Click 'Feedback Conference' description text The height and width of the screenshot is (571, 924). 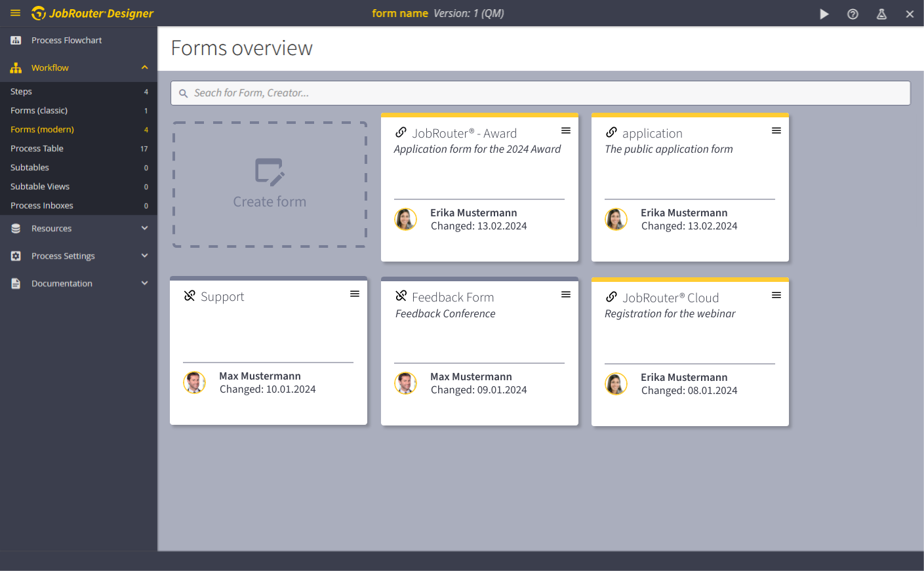[445, 314]
